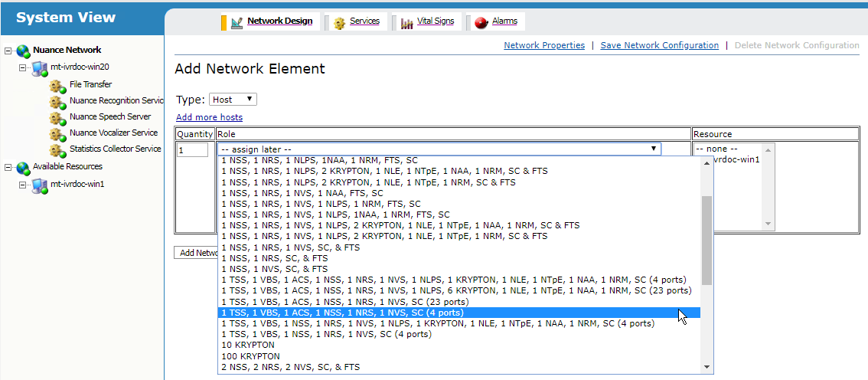Viewport: 868px width, 380px height.
Task: Click the Nuance Network globe icon
Action: tap(23, 51)
